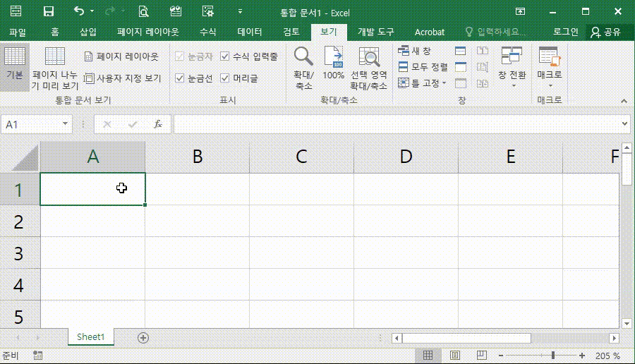The image size is (635, 364).
Task: Open print preview from quick access toolbar
Action: pos(143,11)
